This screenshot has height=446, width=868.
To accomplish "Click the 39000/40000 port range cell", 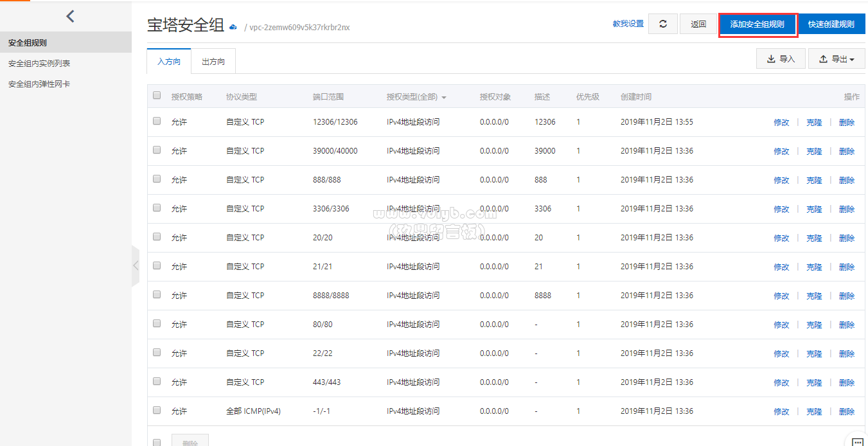I will [x=335, y=150].
